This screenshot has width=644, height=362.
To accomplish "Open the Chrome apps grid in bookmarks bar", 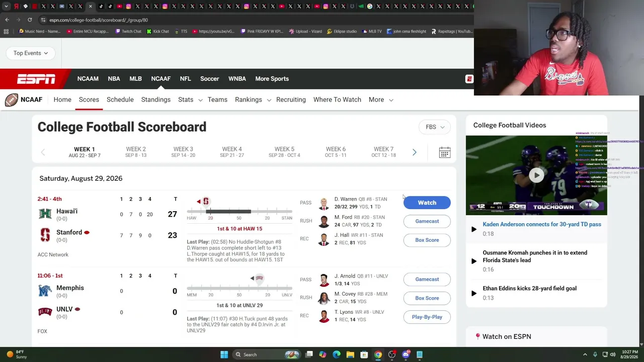I will click(6, 31).
